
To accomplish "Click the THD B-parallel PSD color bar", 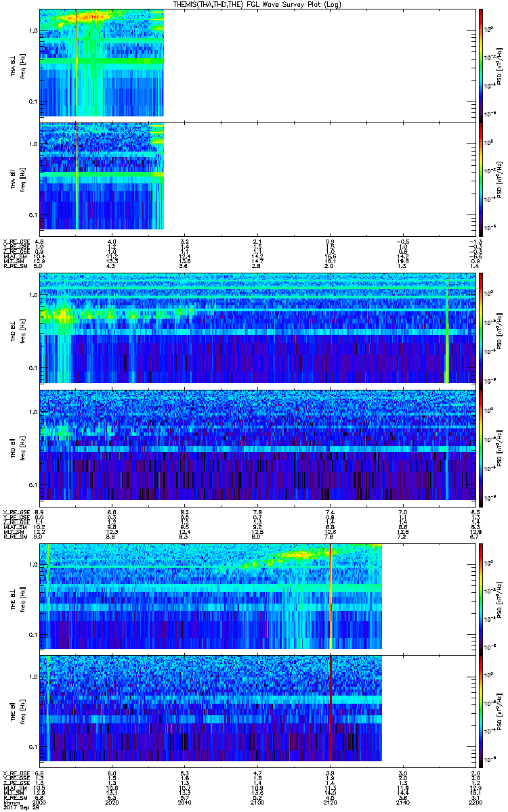I will 480,447.
